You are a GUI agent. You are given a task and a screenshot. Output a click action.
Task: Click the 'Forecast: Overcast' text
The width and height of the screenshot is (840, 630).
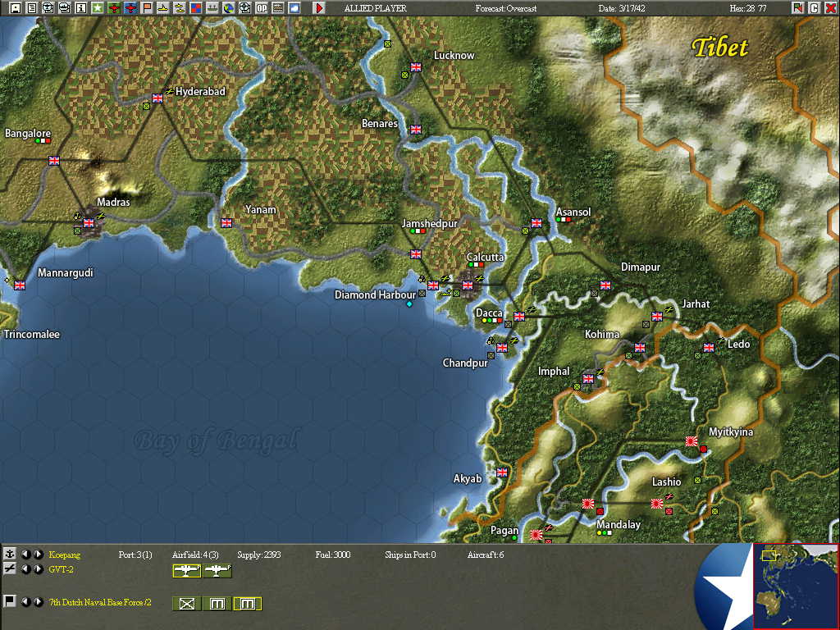click(x=505, y=8)
